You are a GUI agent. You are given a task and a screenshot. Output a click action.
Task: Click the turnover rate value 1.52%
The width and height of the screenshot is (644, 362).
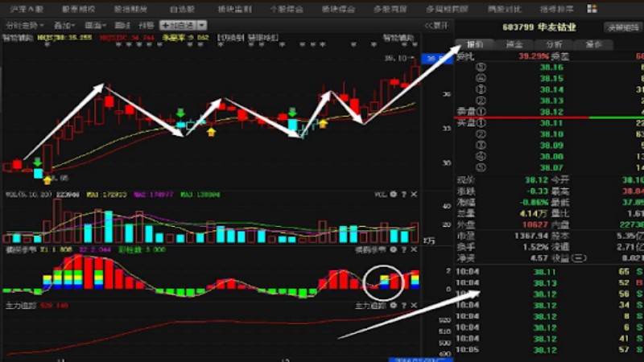pyautogui.click(x=535, y=247)
